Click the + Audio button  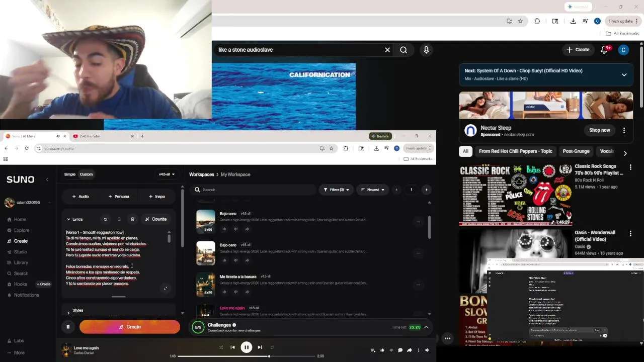click(80, 197)
